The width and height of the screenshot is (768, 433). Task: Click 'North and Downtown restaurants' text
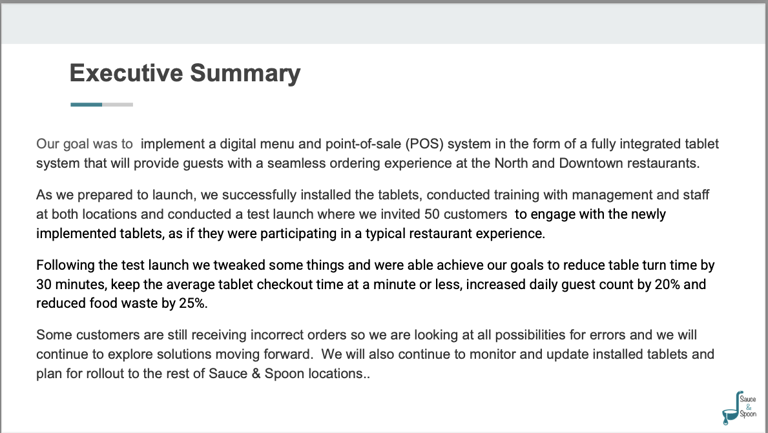click(596, 163)
